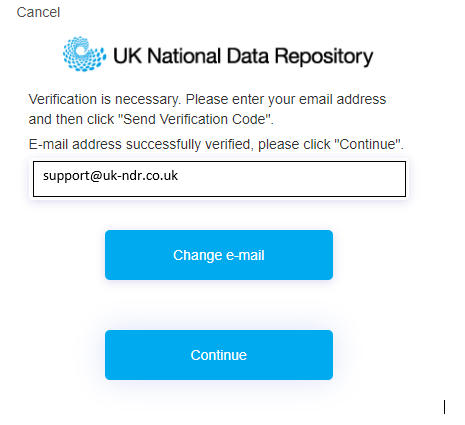Click the Change e-mail button

(x=219, y=255)
